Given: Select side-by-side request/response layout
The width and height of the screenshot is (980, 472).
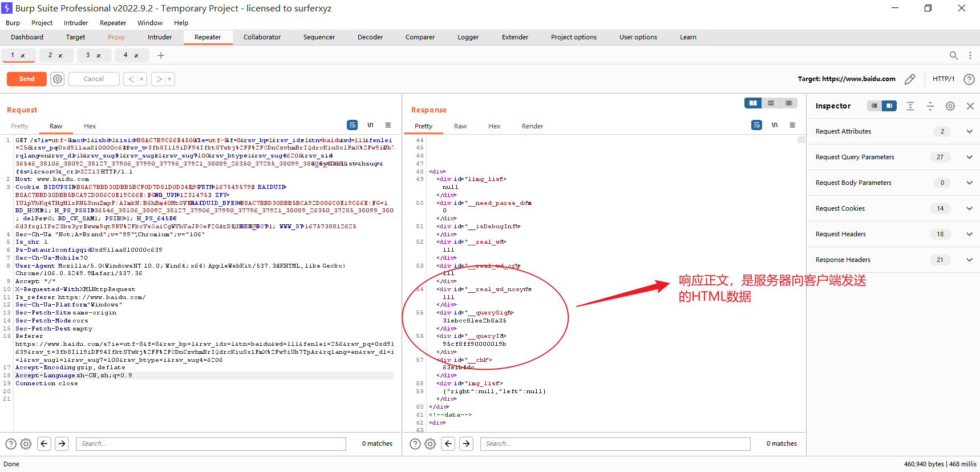Looking at the screenshot, I should pos(753,103).
